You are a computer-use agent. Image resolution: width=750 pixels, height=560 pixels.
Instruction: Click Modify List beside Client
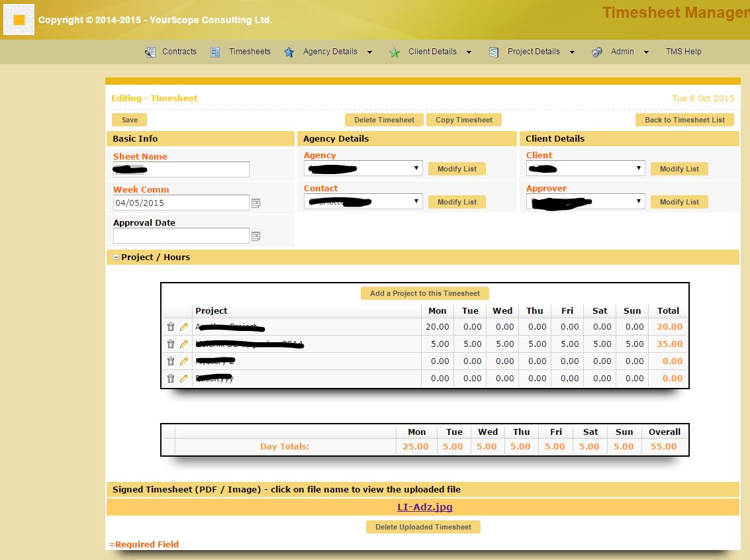[x=679, y=169]
